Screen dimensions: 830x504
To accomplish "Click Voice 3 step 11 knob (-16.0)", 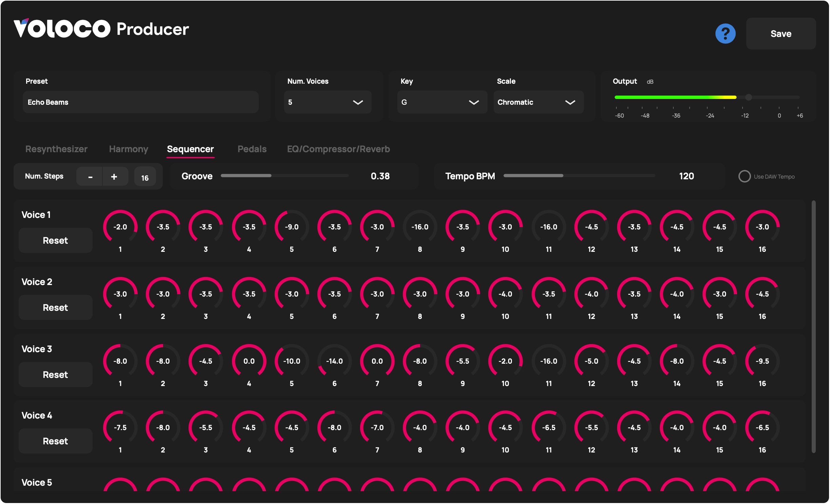I will pos(549,361).
